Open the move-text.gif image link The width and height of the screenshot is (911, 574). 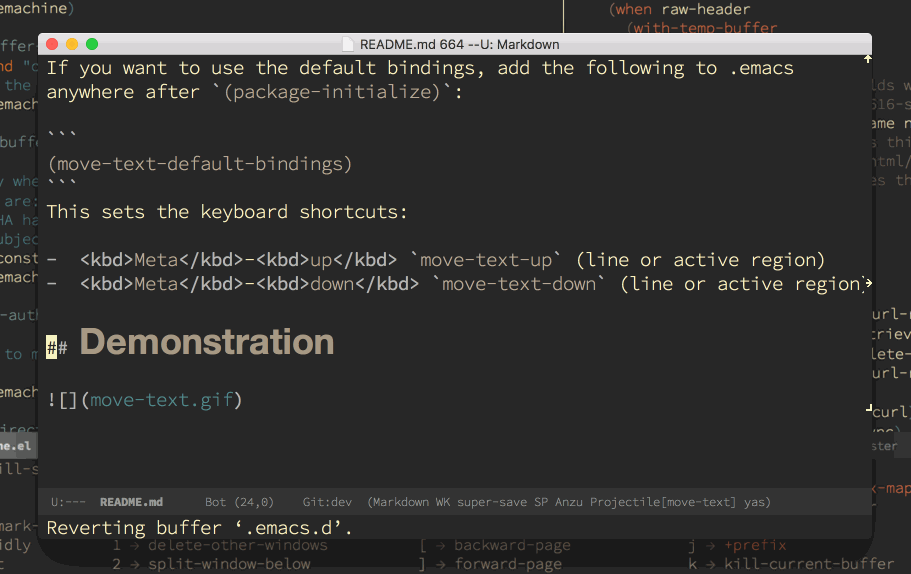click(x=162, y=400)
